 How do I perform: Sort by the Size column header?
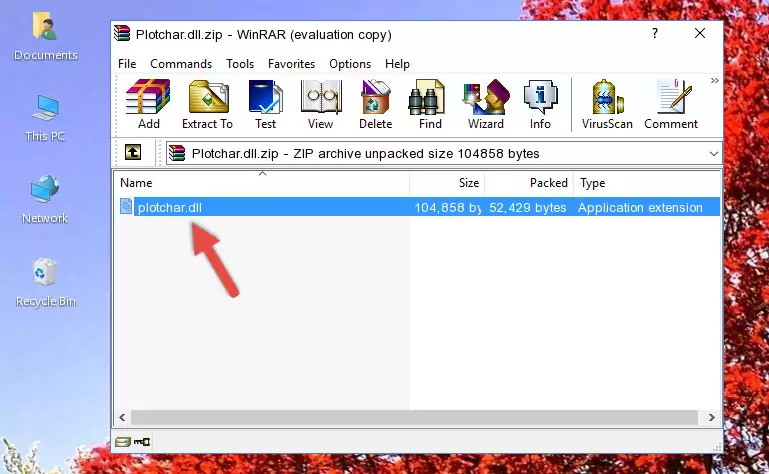coord(447,183)
